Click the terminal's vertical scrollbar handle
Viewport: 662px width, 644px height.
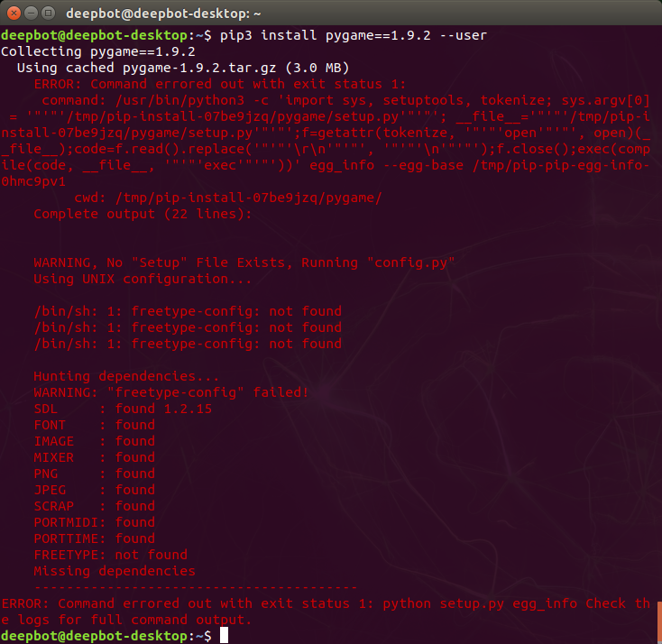659,622
